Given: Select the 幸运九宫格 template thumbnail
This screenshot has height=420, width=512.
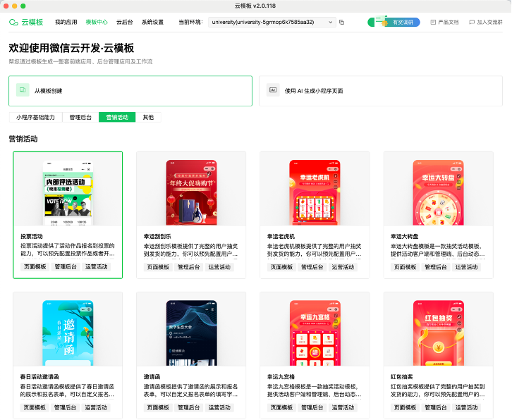Looking at the screenshot, I should click(315, 333).
